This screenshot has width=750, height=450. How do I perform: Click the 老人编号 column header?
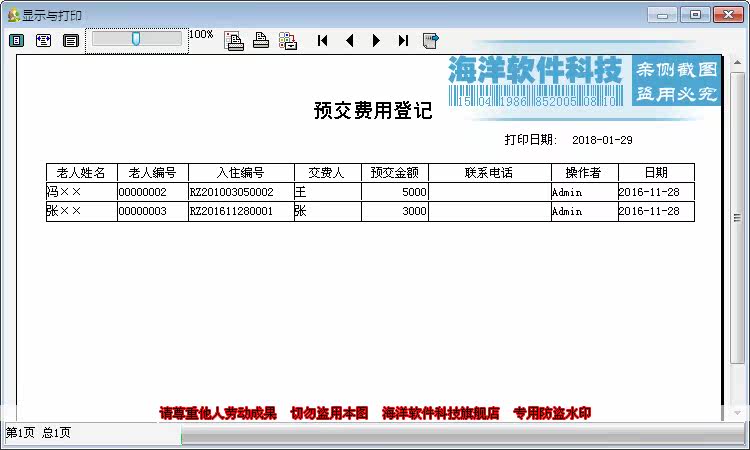pos(153,173)
